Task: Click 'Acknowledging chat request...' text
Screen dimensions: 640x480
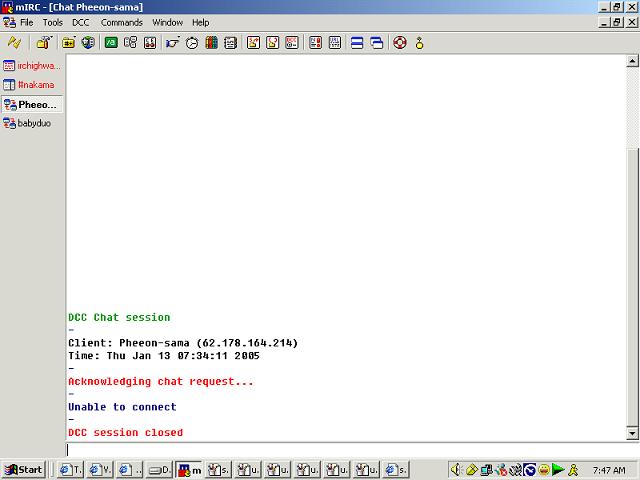Action: click(161, 381)
